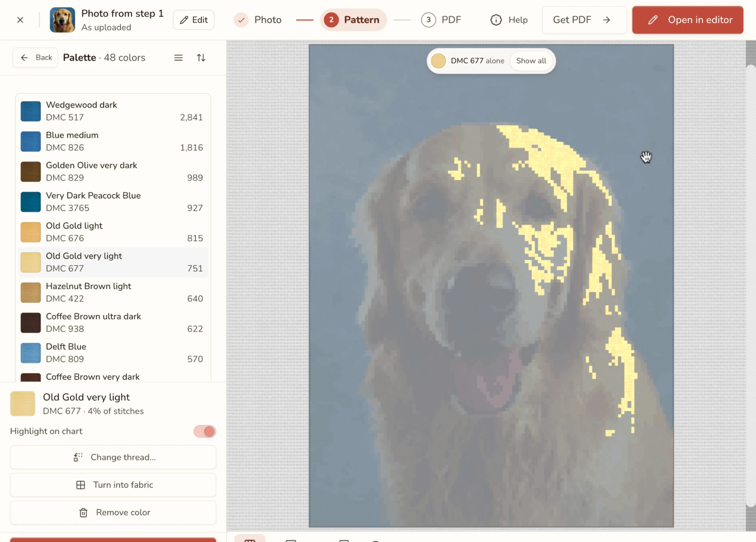Select the Golden Olive very dark color row
Viewport: 756px width, 542px height.
pyautogui.click(x=113, y=171)
